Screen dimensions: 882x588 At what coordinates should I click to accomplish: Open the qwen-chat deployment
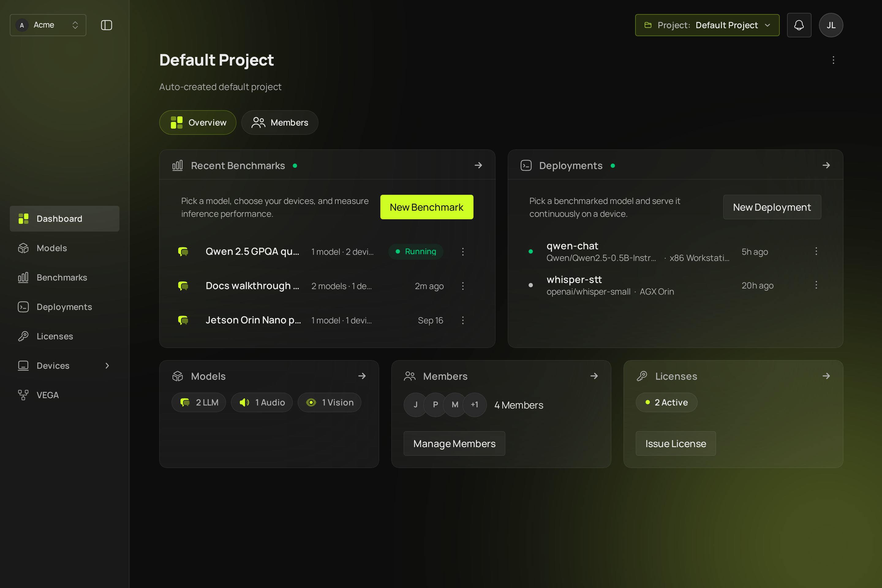click(572, 246)
